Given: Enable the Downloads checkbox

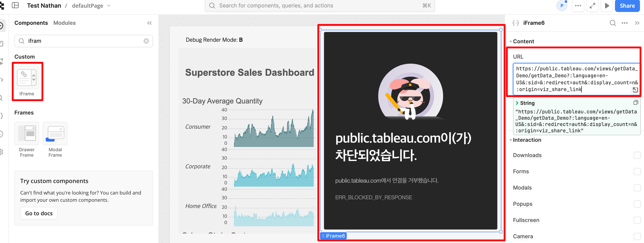Looking at the screenshot, I should point(637,155).
